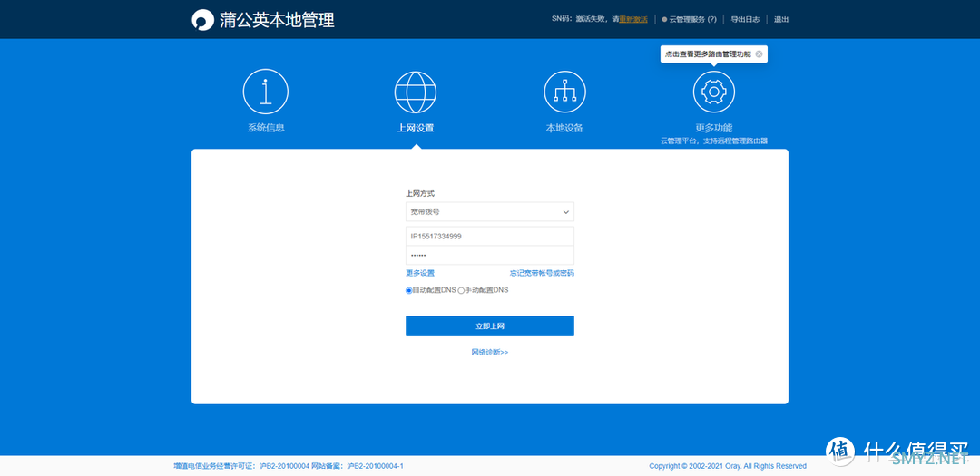Click the Copyright 2002-2021 Oray footer text
Screen dimensions: 980x476
point(728,466)
